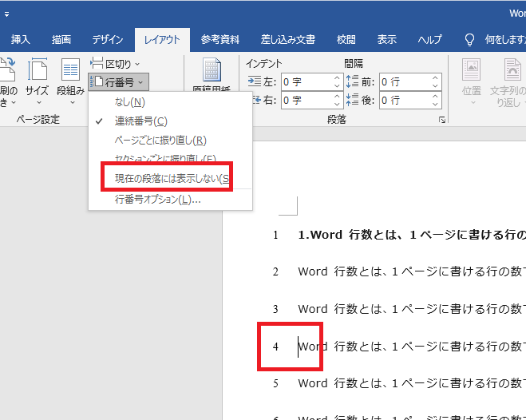Click the text on line 5
This screenshot has width=526, height=420.
[412, 383]
